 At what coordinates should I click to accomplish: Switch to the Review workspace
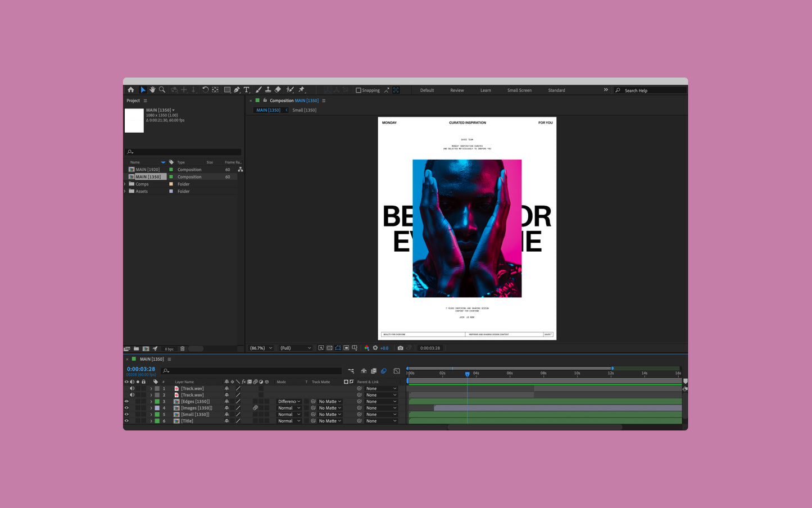(457, 90)
